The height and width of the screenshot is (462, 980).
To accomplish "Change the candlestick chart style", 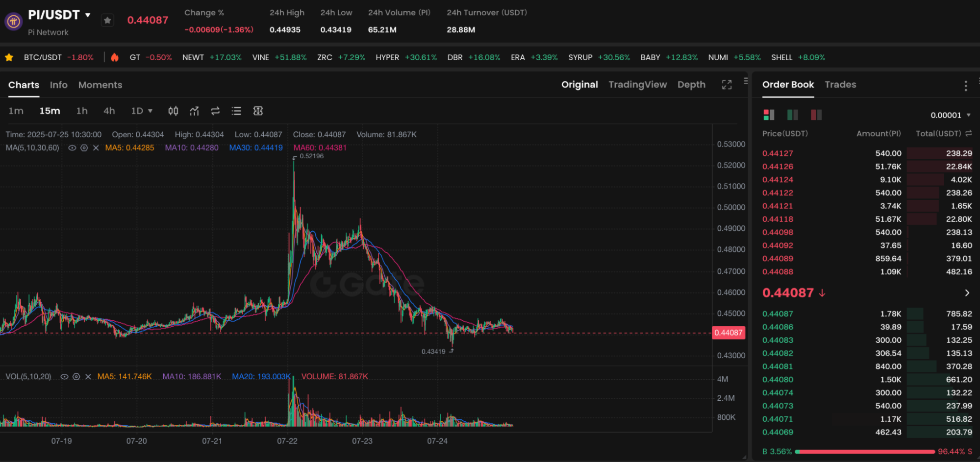I will click(x=173, y=111).
